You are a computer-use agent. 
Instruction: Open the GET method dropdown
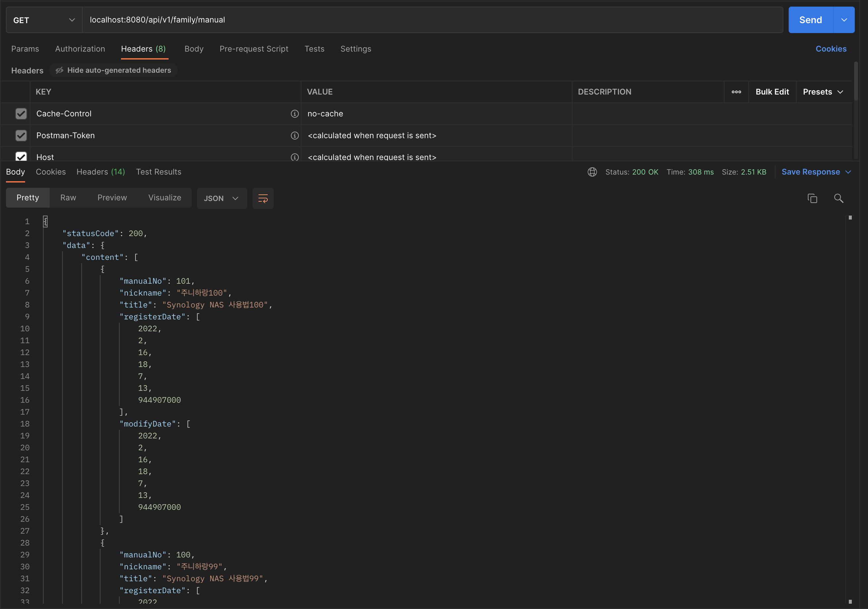point(44,20)
